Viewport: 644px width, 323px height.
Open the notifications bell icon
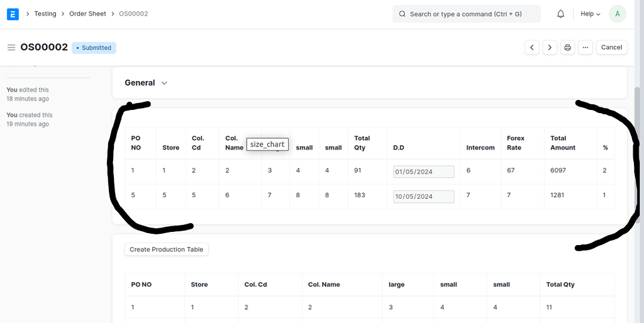click(560, 14)
